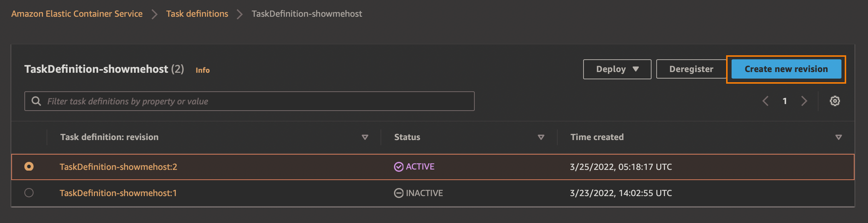Click the Status column header

pos(407,137)
